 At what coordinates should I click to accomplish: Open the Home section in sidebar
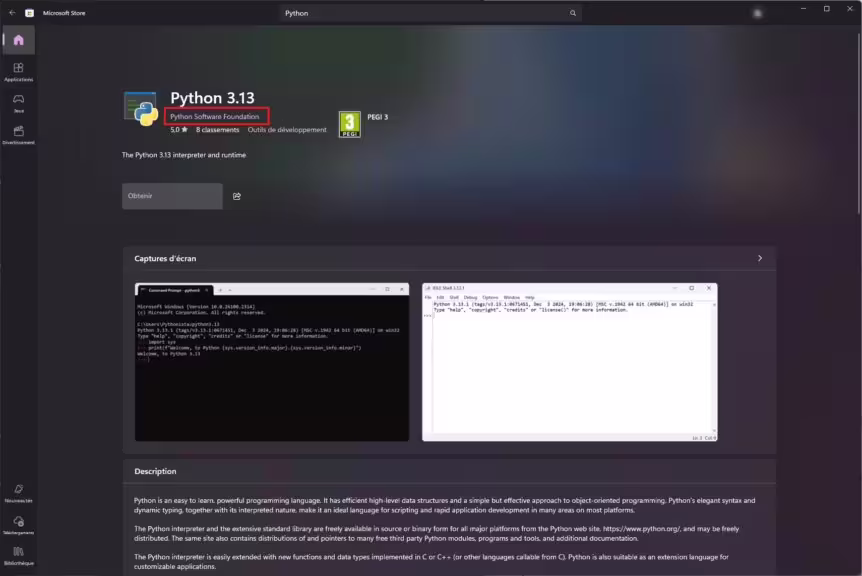tap(19, 40)
